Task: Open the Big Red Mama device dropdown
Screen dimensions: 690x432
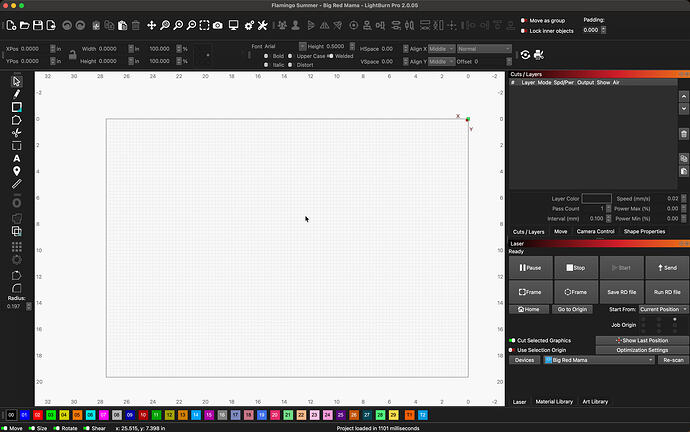Action: tap(599, 360)
